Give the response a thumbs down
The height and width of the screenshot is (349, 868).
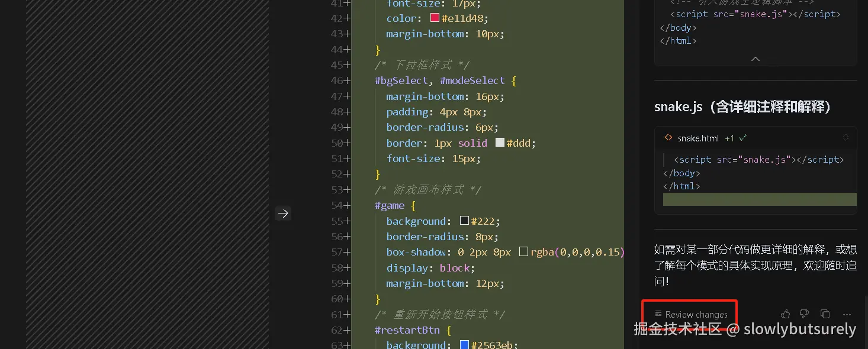point(804,314)
